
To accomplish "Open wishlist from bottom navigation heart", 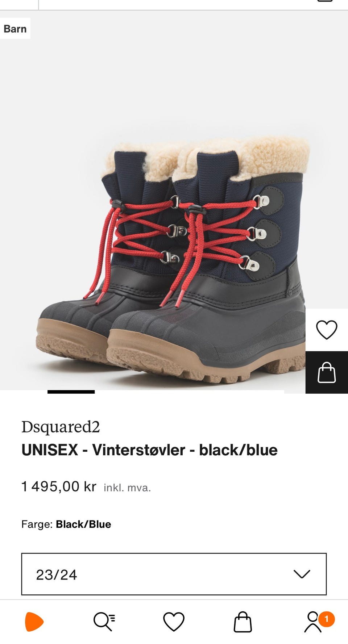I will (x=174, y=622).
